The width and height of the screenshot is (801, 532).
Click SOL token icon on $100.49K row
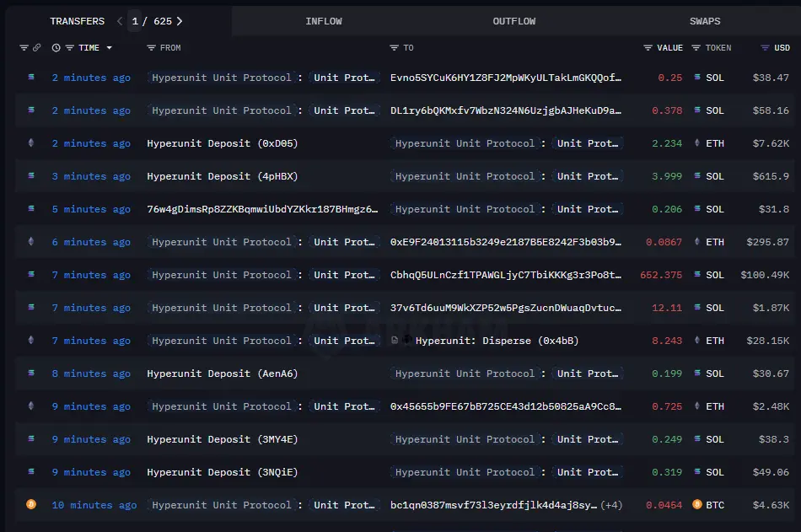697,275
